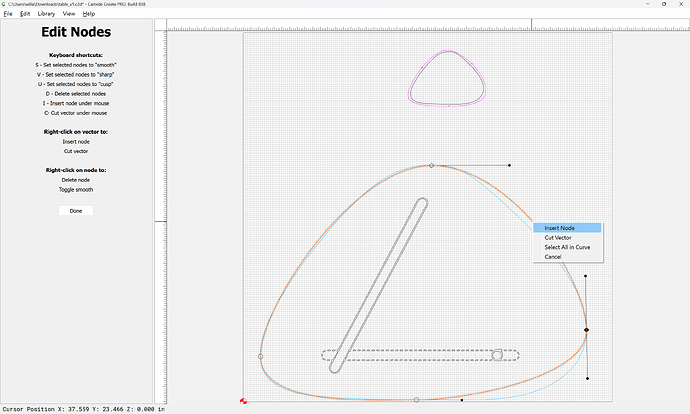Open the Help menu
The width and height of the screenshot is (690, 414).
(89, 14)
